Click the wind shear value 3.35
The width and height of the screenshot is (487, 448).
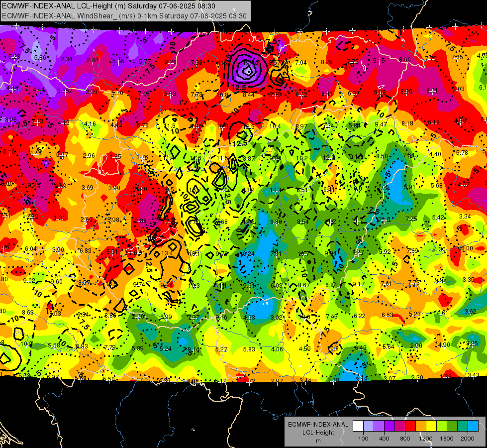click(x=469, y=279)
